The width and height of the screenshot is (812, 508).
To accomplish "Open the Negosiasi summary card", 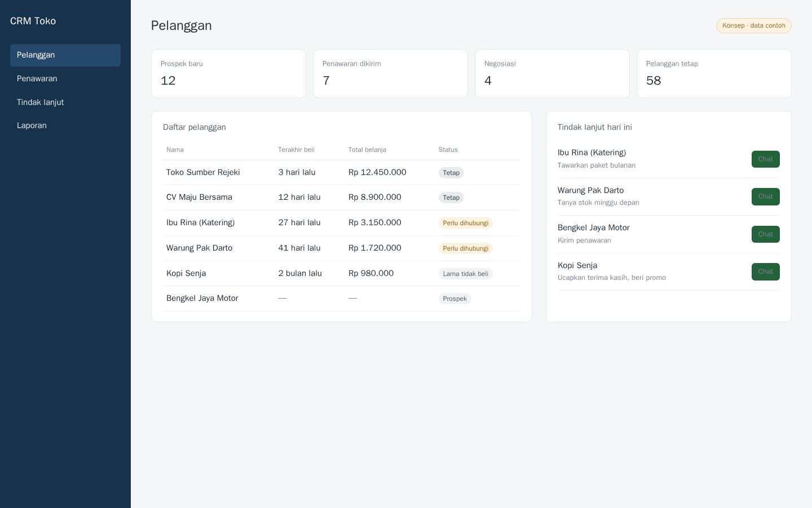I will coord(552,74).
